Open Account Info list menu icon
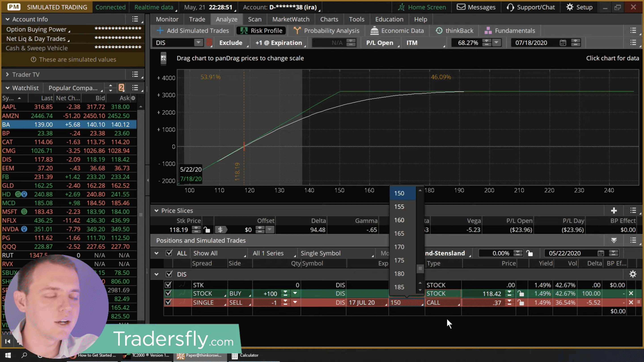The image size is (644, 362). click(x=135, y=19)
